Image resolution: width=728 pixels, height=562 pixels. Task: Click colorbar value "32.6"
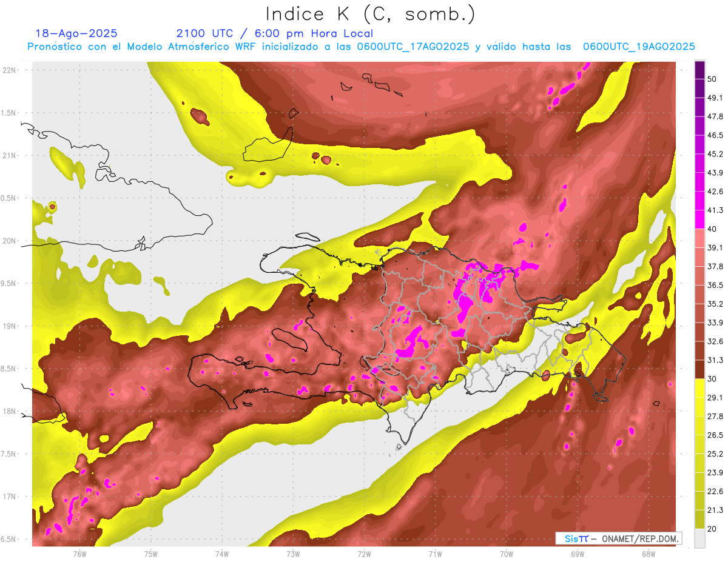point(715,341)
